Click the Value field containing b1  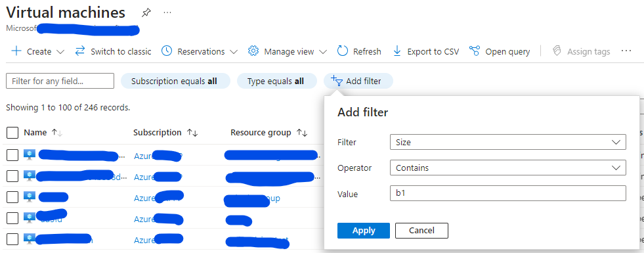(507, 193)
